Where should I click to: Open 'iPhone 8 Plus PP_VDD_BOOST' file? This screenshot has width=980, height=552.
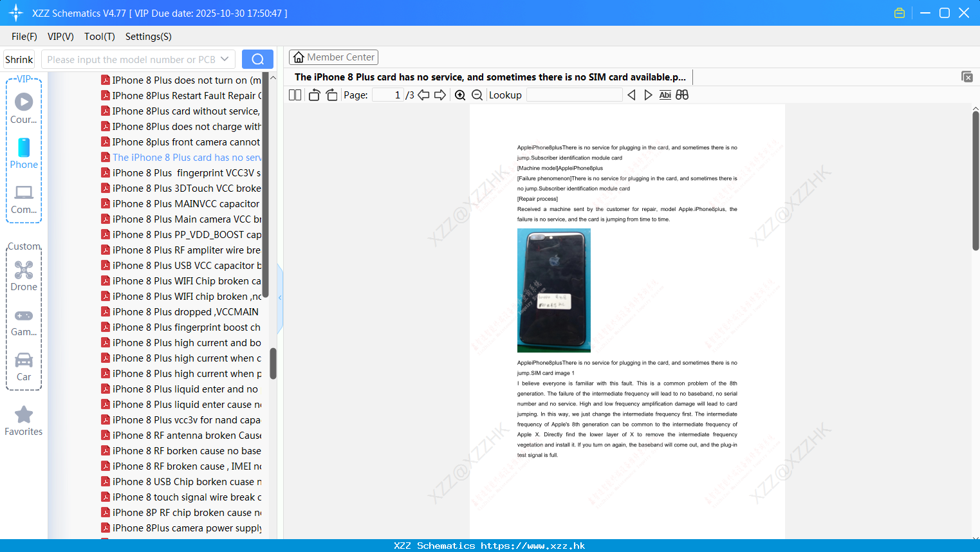tap(181, 235)
